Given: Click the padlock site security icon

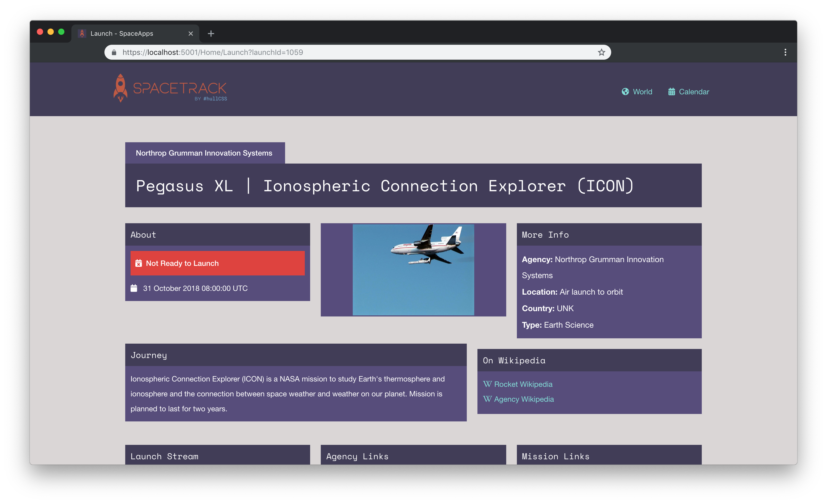Looking at the screenshot, I should pos(114,52).
